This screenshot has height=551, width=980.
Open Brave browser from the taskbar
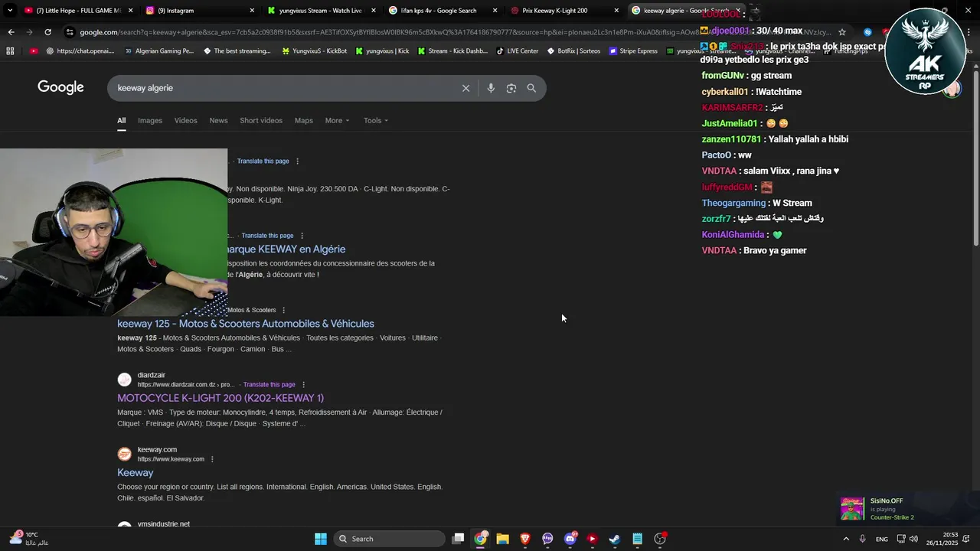[x=525, y=539]
